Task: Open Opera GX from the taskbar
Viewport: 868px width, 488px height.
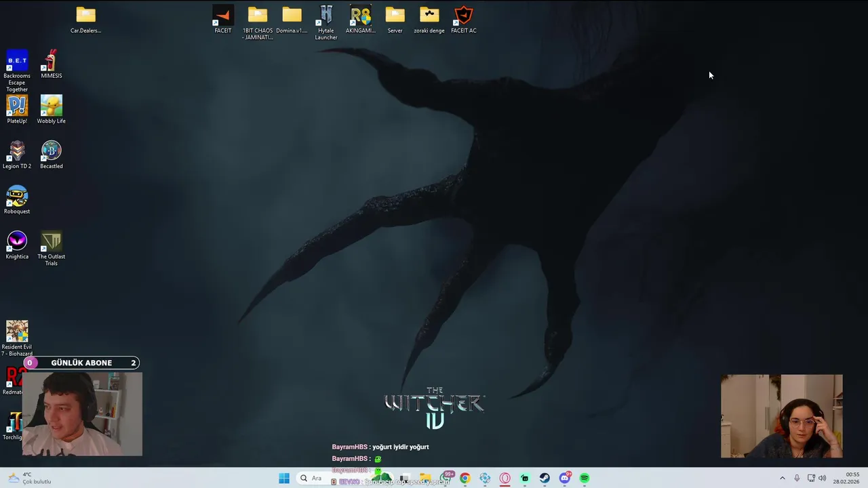Action: click(505, 479)
